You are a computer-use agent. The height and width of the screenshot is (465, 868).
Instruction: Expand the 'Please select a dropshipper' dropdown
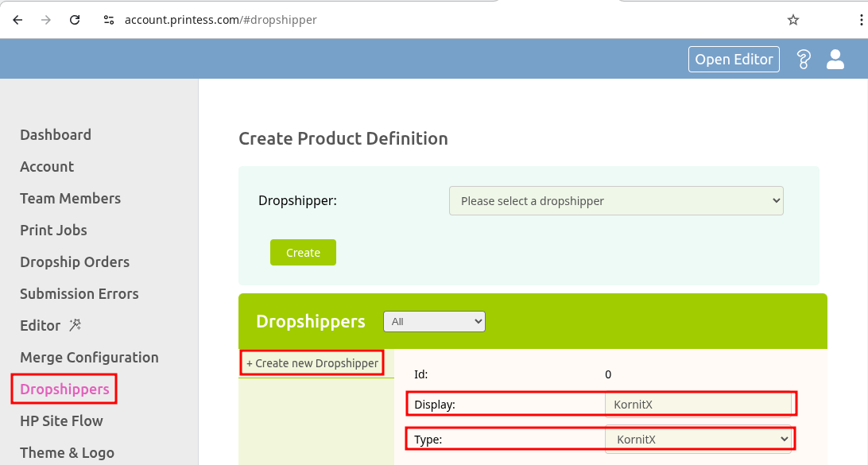pos(616,201)
